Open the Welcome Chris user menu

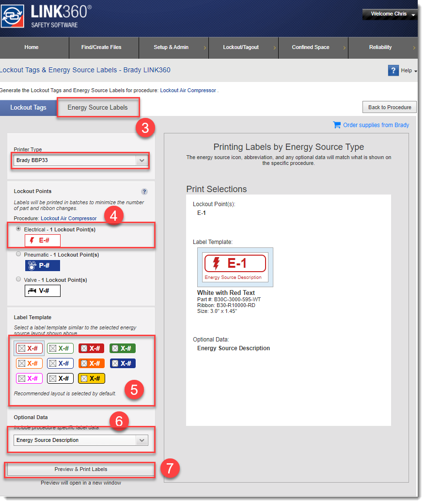(x=390, y=14)
